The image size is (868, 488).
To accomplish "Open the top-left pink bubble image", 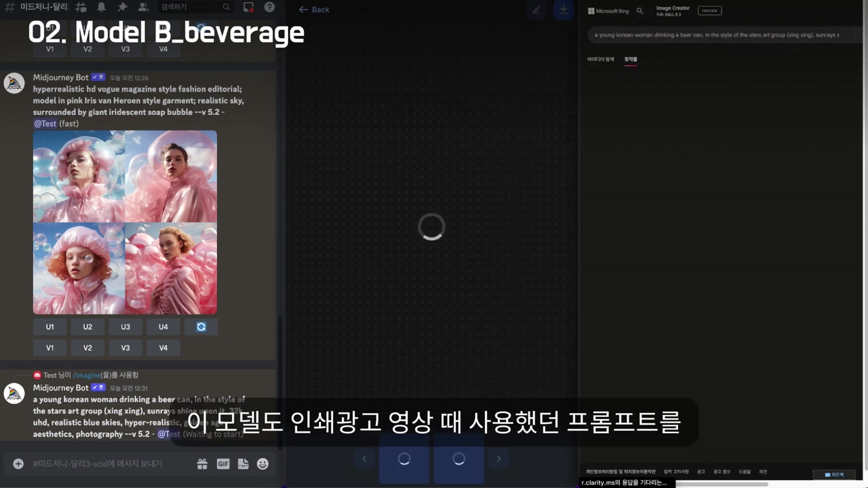I will click(x=79, y=176).
